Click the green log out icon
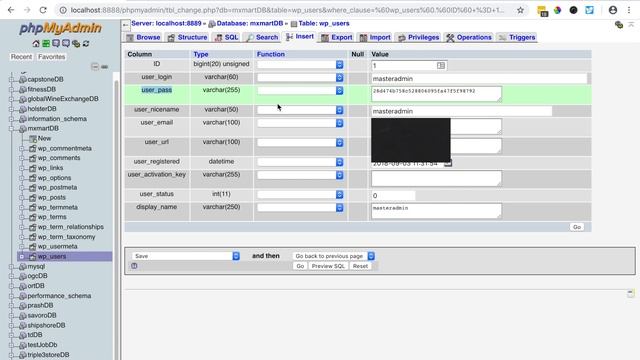This screenshot has height=360, width=640. click(46, 44)
